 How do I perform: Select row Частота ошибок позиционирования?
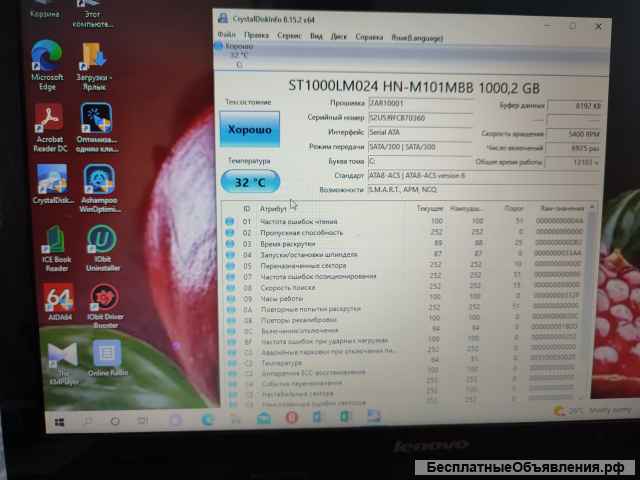[405, 276]
